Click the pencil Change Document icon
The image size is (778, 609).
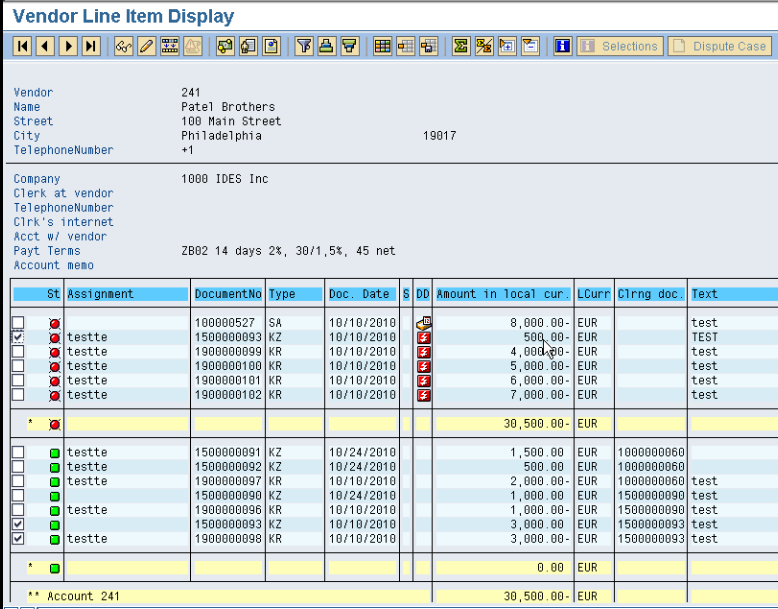point(147,46)
